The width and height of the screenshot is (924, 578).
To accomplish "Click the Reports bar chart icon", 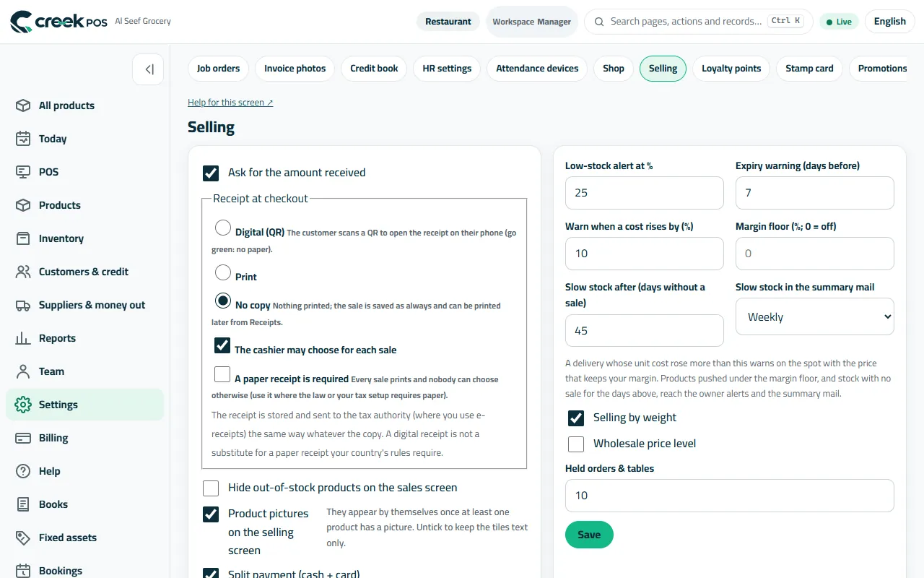I will pos(23,338).
